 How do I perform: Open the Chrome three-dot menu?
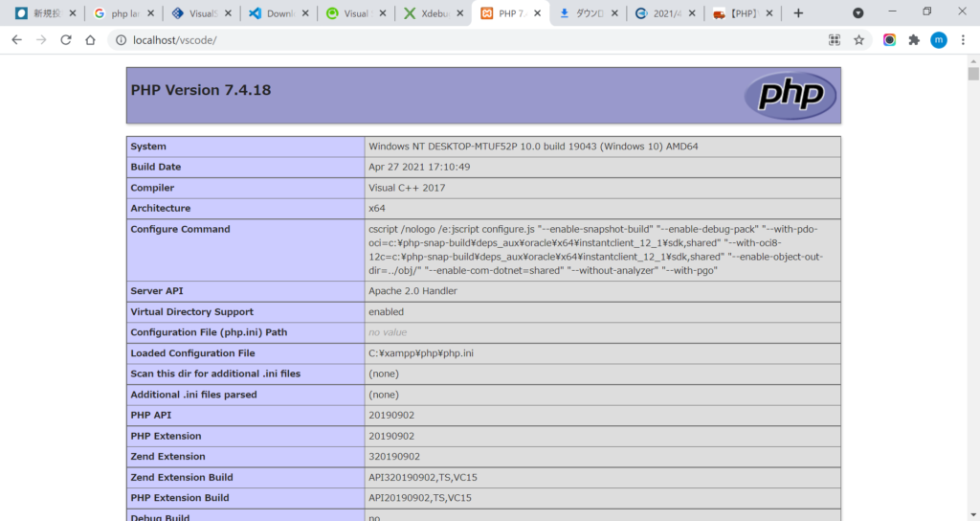click(x=963, y=40)
